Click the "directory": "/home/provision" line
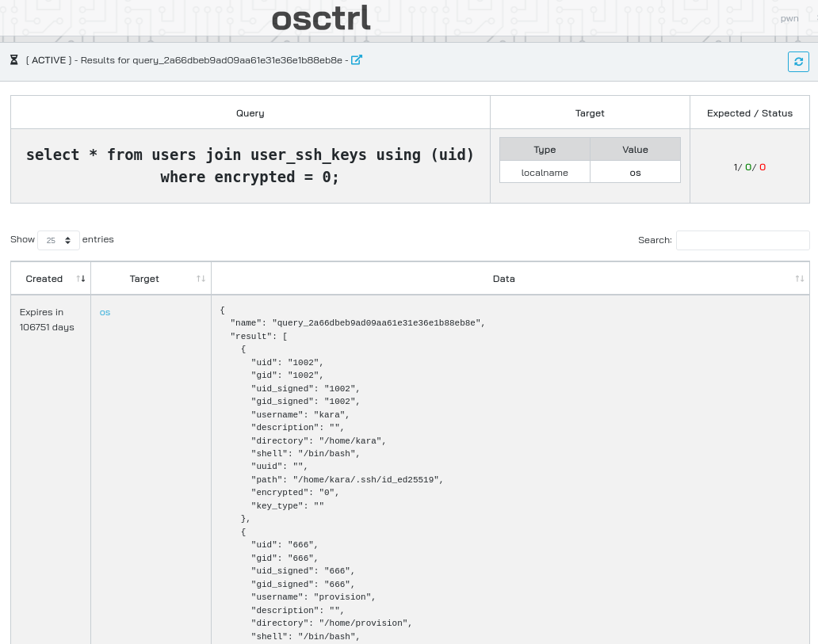818x644 pixels. click(331, 623)
